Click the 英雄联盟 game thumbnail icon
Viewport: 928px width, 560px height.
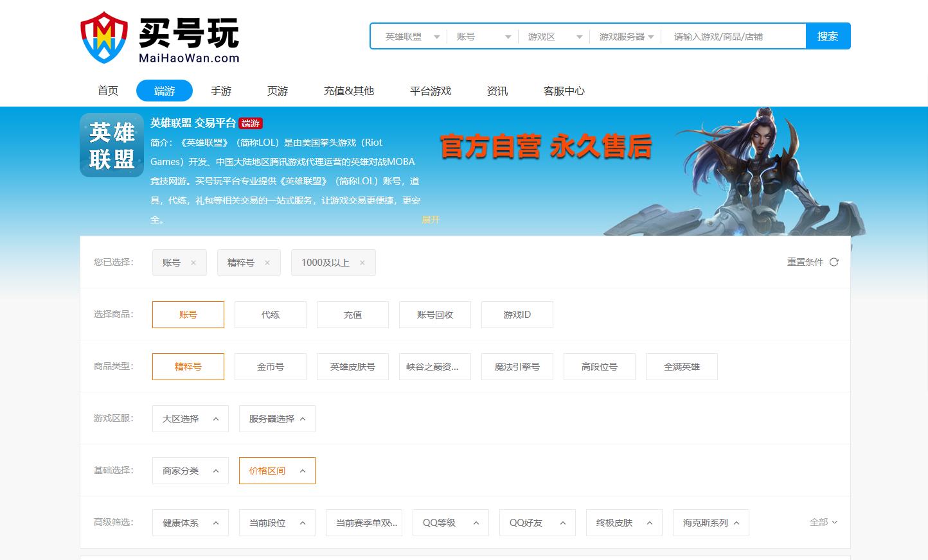coord(112,145)
